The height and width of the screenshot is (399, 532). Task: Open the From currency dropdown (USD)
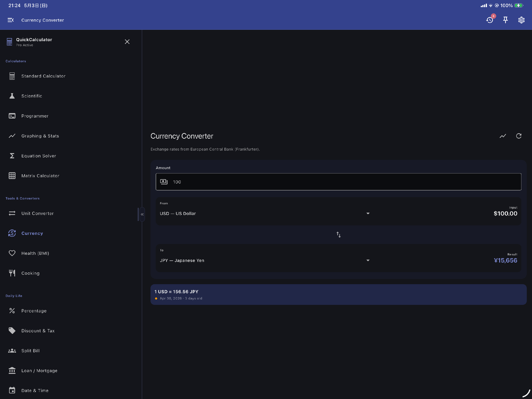(x=265, y=214)
